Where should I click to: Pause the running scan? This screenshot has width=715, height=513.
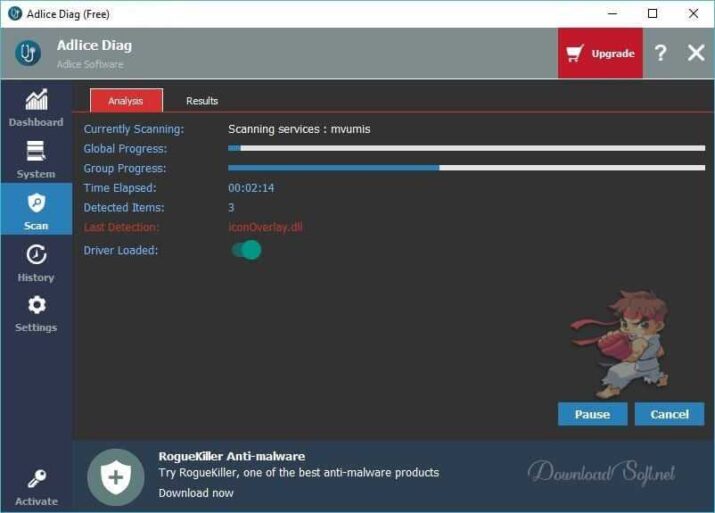[x=592, y=414]
